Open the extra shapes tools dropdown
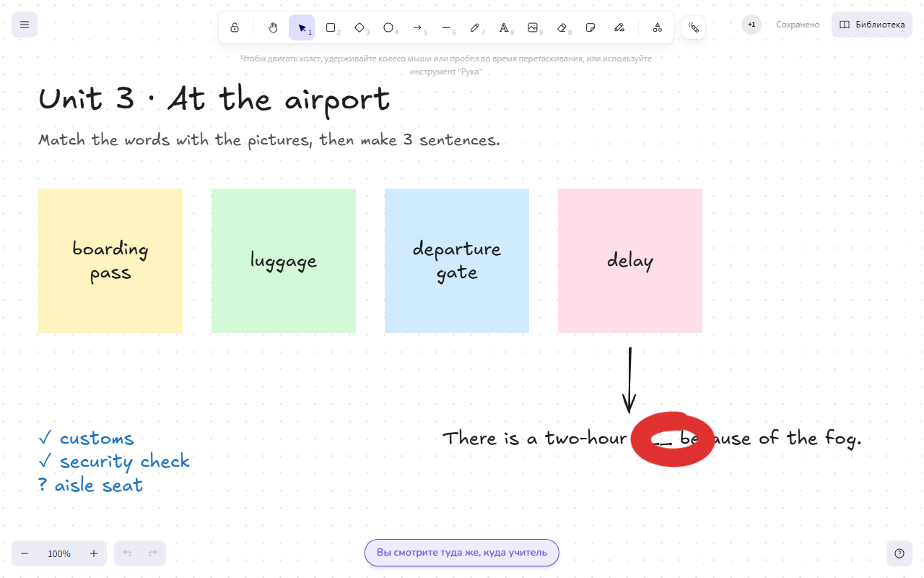 point(658,27)
